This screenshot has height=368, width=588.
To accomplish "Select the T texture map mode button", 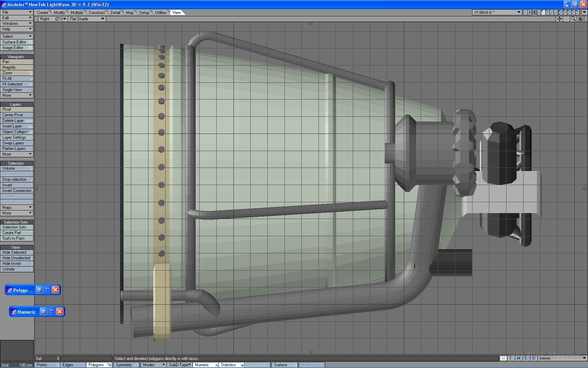I will tap(511, 358).
